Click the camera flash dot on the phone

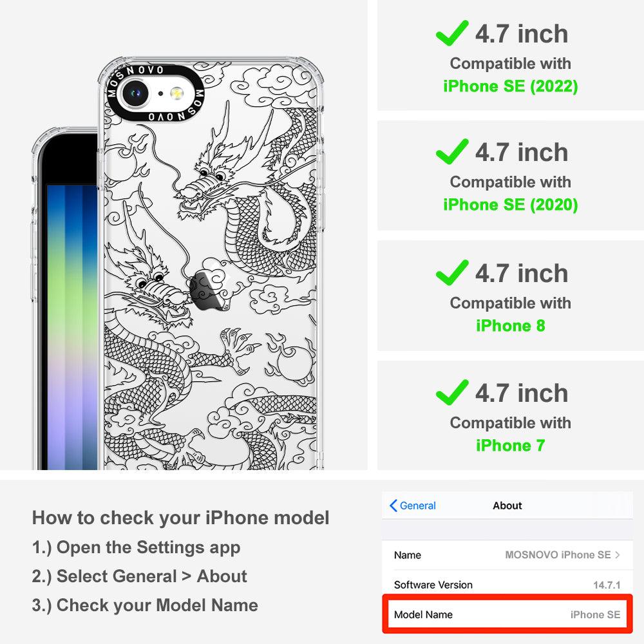tap(176, 93)
